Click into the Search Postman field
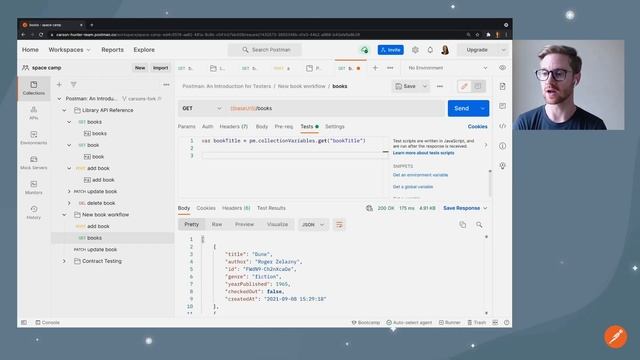The height and width of the screenshot is (360, 640). [265, 50]
